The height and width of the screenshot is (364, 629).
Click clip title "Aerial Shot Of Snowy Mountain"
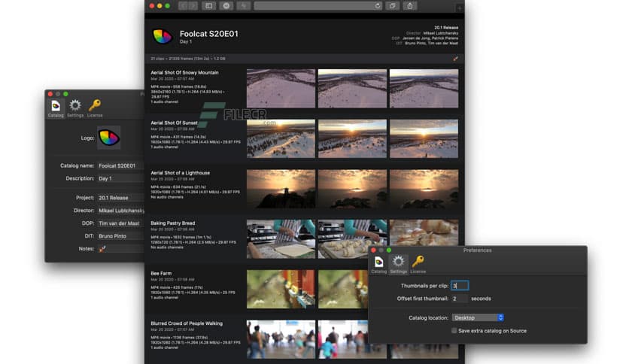184,72
